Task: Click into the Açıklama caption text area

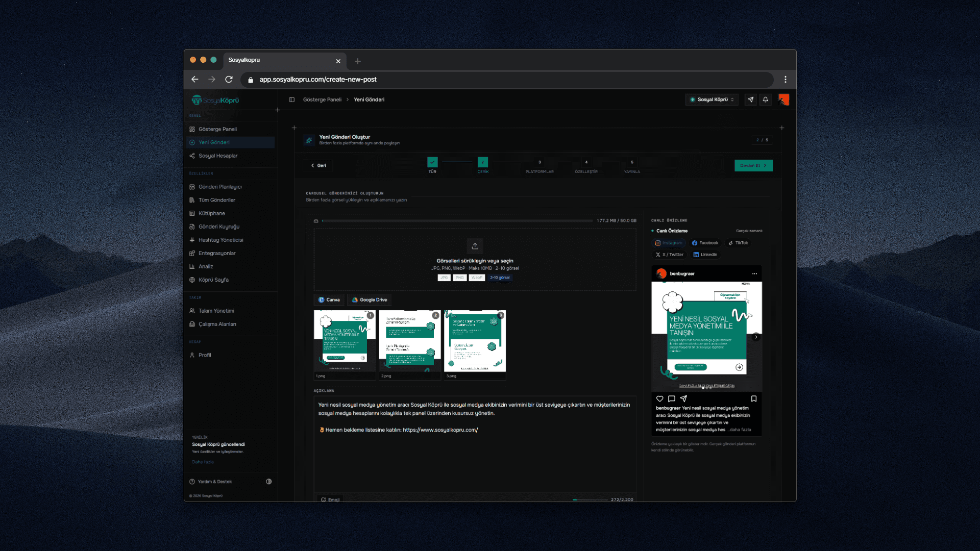Action: coord(475,444)
